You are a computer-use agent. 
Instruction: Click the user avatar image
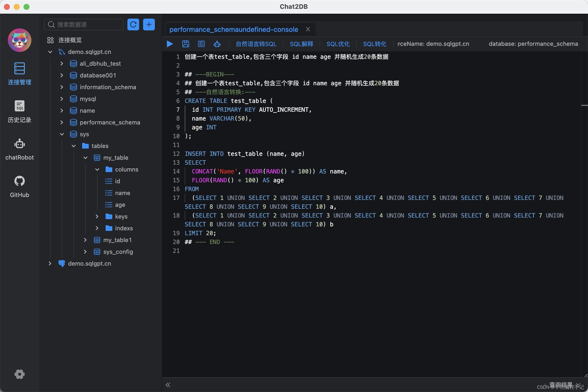click(20, 40)
